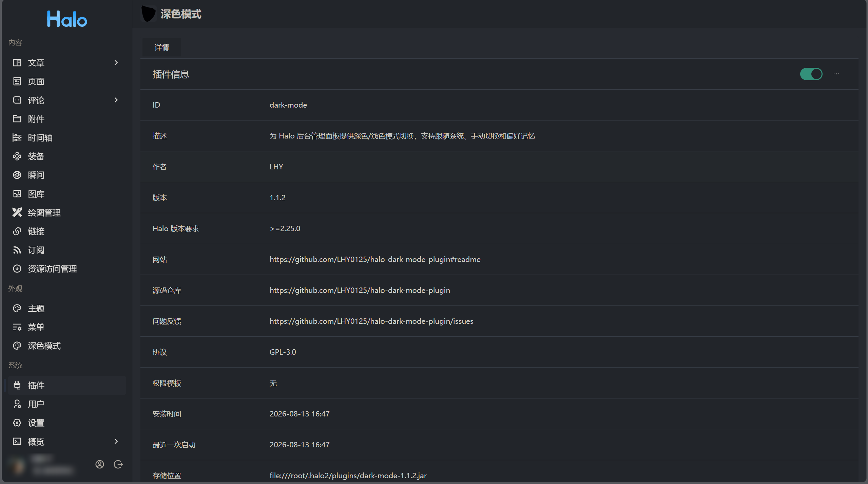Click the 页面 sidebar label
Viewport: 868px width, 484px height.
pos(36,81)
